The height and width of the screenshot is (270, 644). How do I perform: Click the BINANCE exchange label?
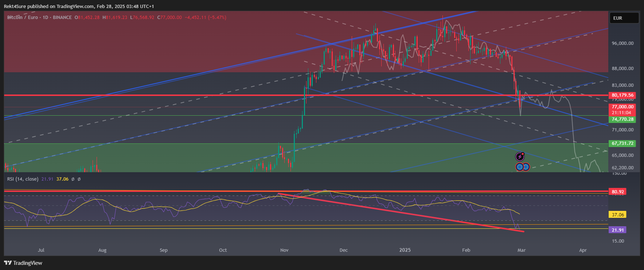click(x=62, y=17)
